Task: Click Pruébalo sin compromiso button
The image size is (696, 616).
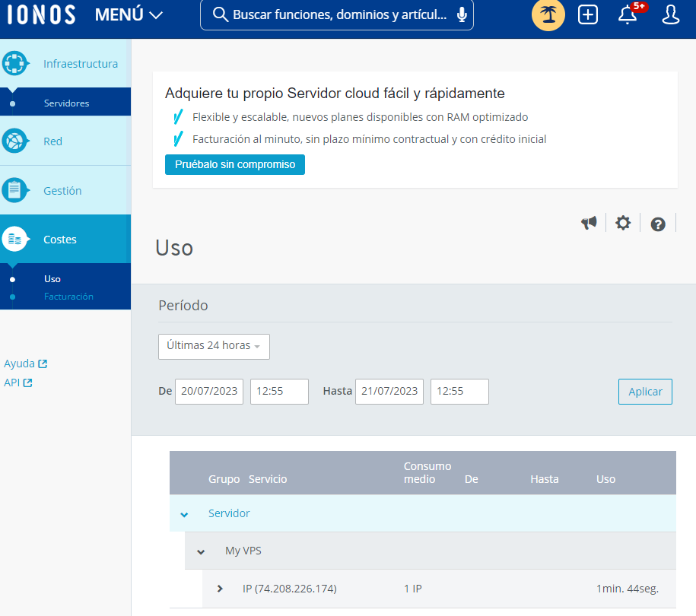Action: click(235, 165)
